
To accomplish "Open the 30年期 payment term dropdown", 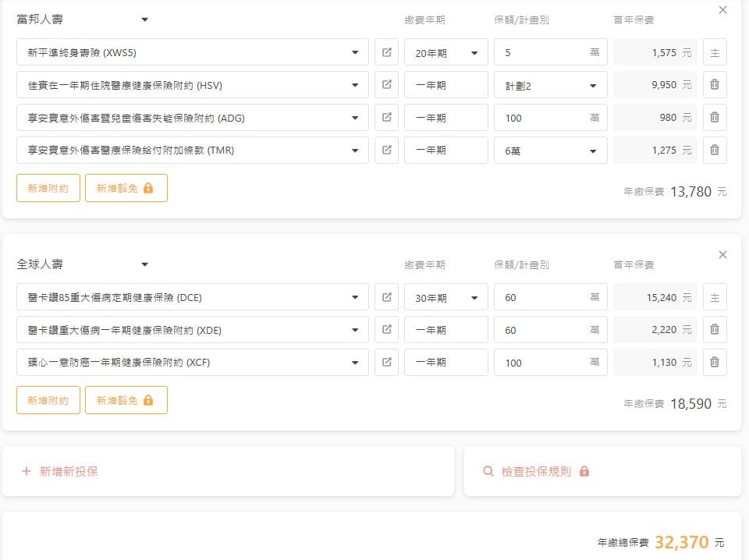I will coord(445,297).
